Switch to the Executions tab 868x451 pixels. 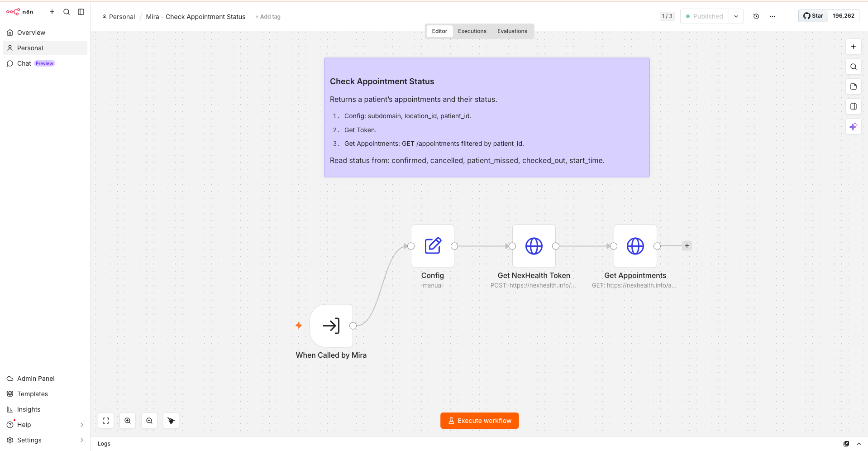click(472, 31)
